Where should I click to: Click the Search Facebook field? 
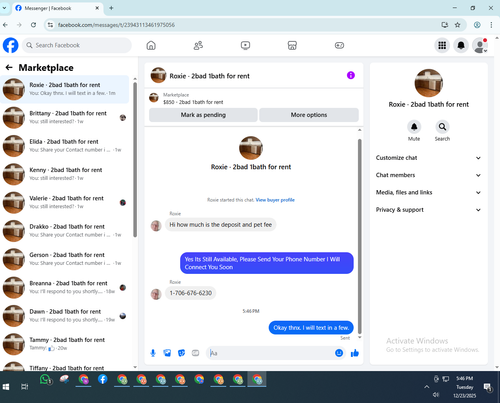(77, 45)
